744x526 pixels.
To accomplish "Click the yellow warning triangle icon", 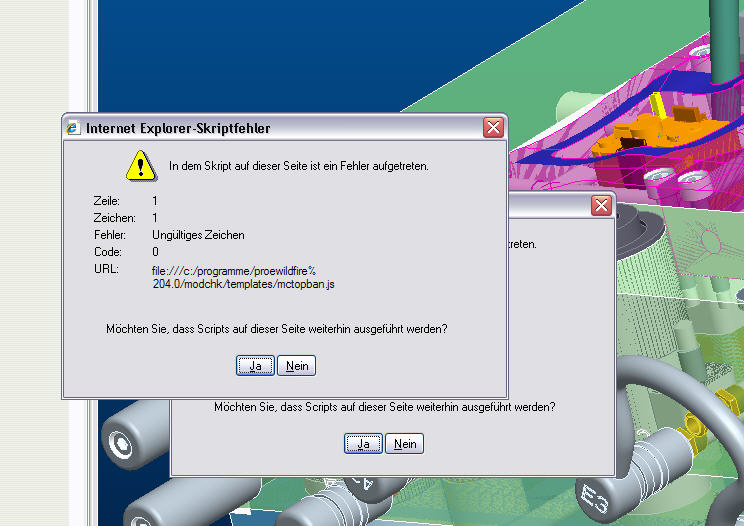I will (140, 166).
